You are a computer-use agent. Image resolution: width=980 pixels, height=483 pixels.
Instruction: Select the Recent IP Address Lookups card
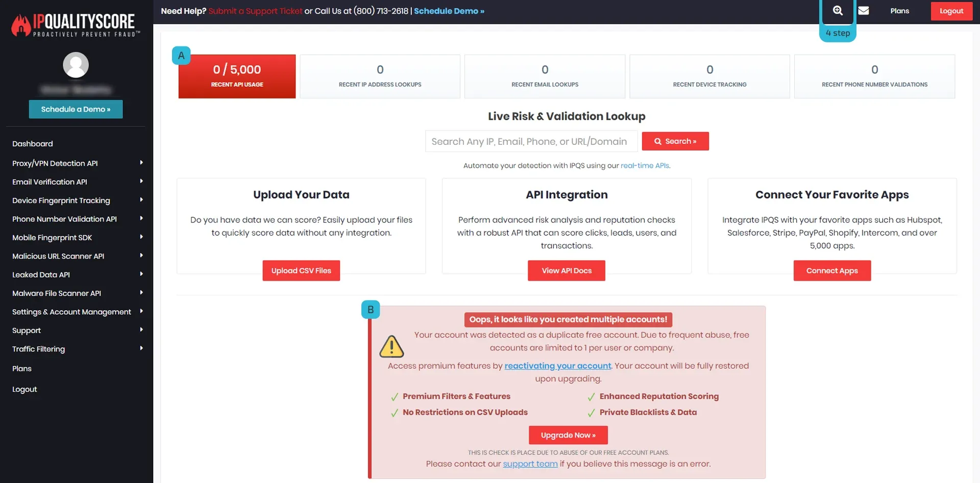380,77
